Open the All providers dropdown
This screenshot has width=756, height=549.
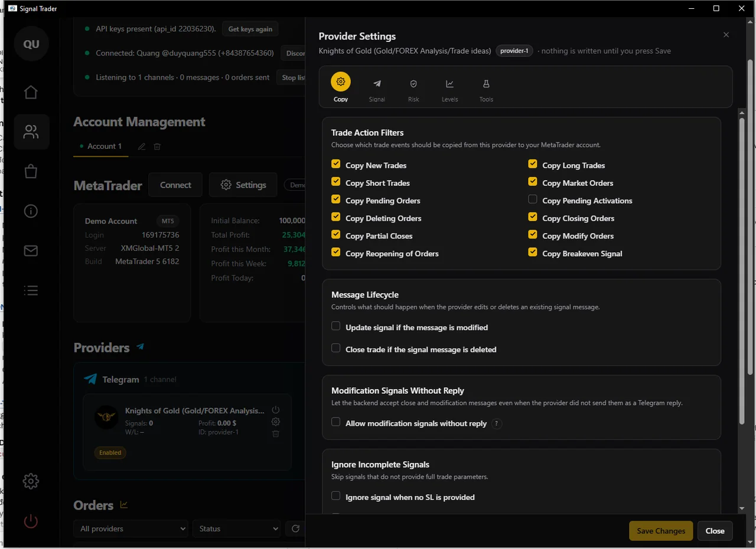pyautogui.click(x=131, y=528)
